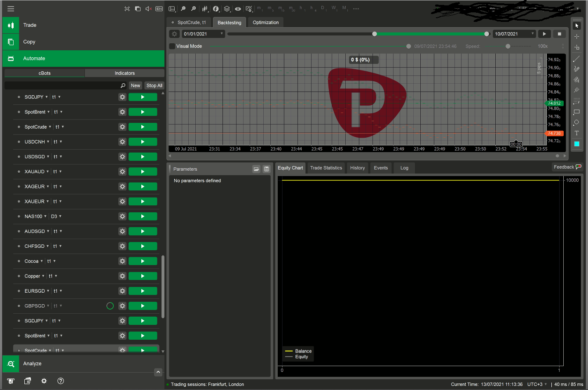Image resolution: width=588 pixels, height=390 pixels.
Task: Switch to the Optimization tab
Action: (265, 23)
